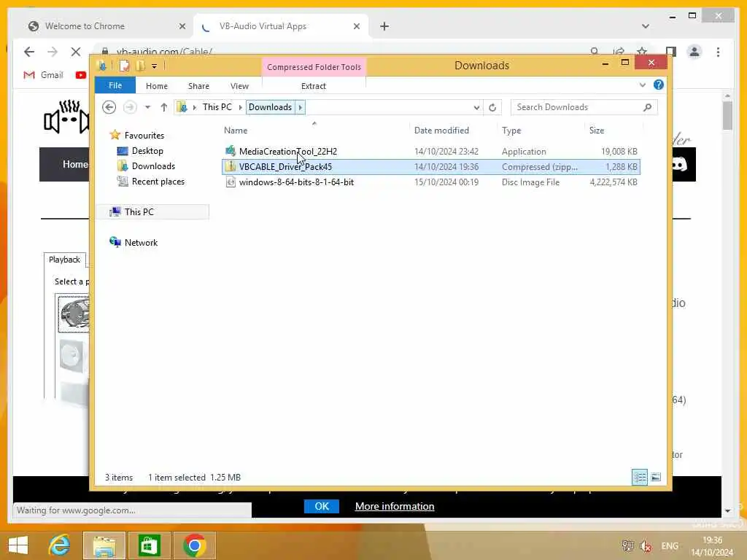Viewport: 747px width, 560px height.
Task: Click the disc image file icon
Action: coord(231,182)
